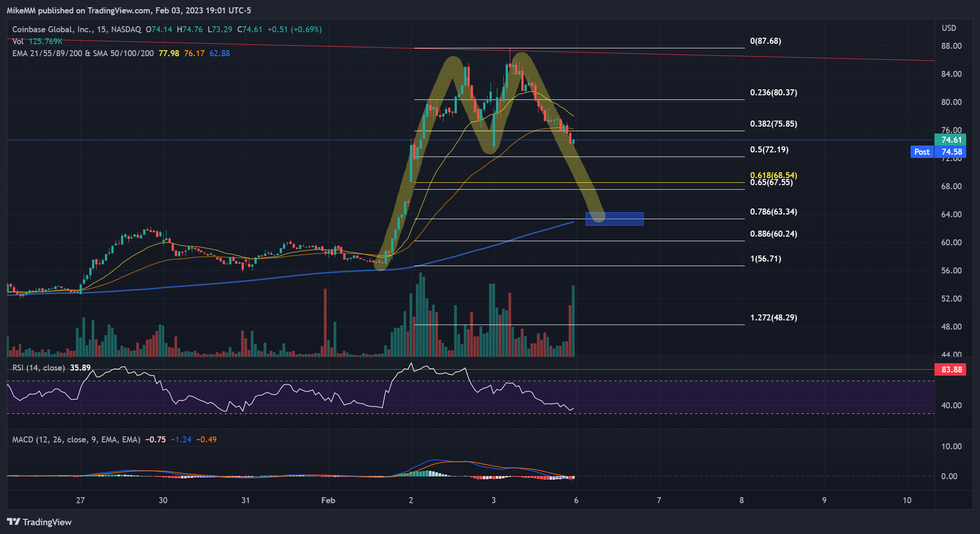The image size is (980, 534).
Task: Click the MACD (12, 26, close, 9) label
Action: coord(76,440)
